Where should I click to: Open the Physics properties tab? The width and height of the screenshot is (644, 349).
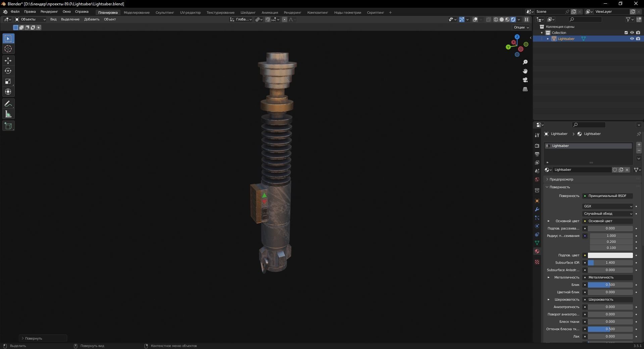pyautogui.click(x=537, y=226)
